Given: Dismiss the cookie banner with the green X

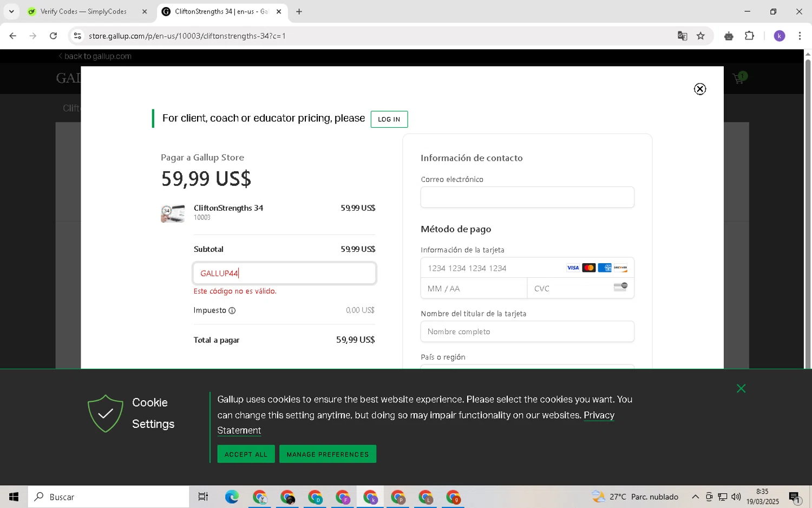Looking at the screenshot, I should 741,388.
